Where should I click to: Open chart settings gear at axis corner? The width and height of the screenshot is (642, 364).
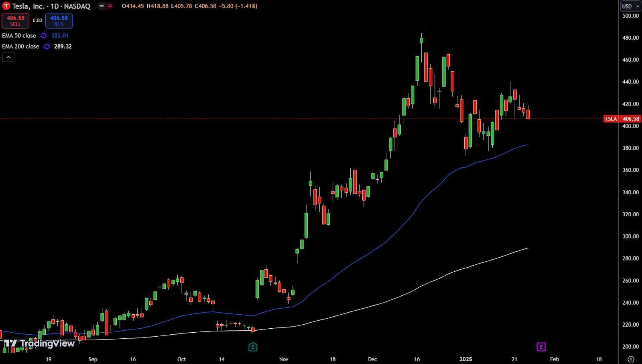point(631,359)
